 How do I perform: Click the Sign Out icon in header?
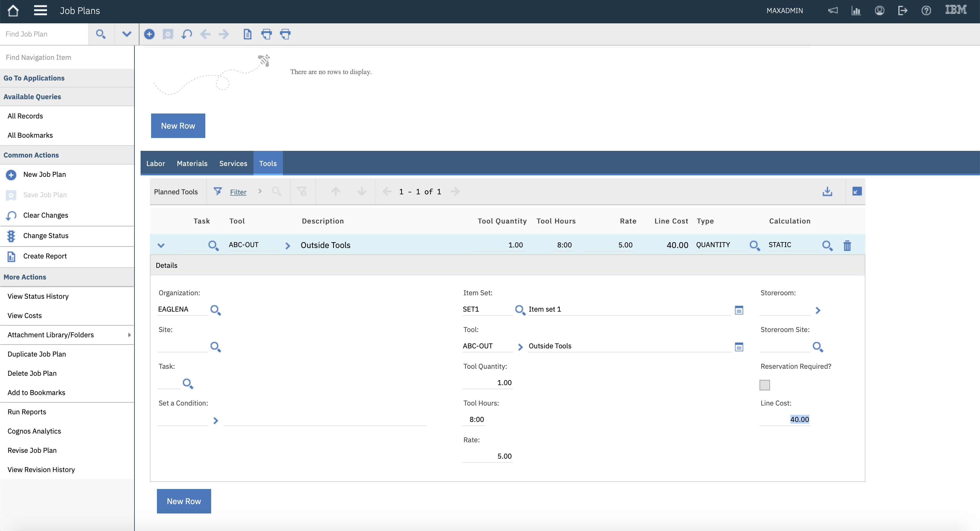pyautogui.click(x=902, y=11)
